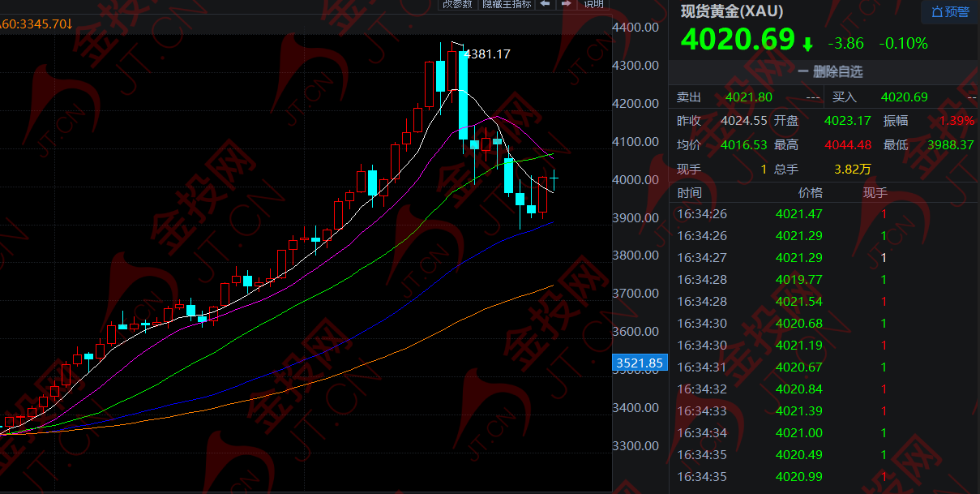Select the 卖出 price 4021.80
The image size is (980, 494).
pyautogui.click(x=749, y=97)
